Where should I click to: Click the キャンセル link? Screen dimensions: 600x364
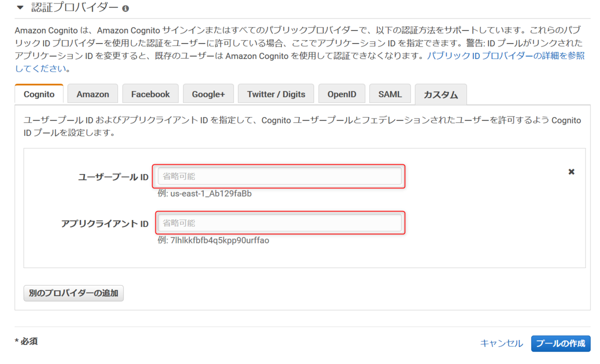(501, 343)
